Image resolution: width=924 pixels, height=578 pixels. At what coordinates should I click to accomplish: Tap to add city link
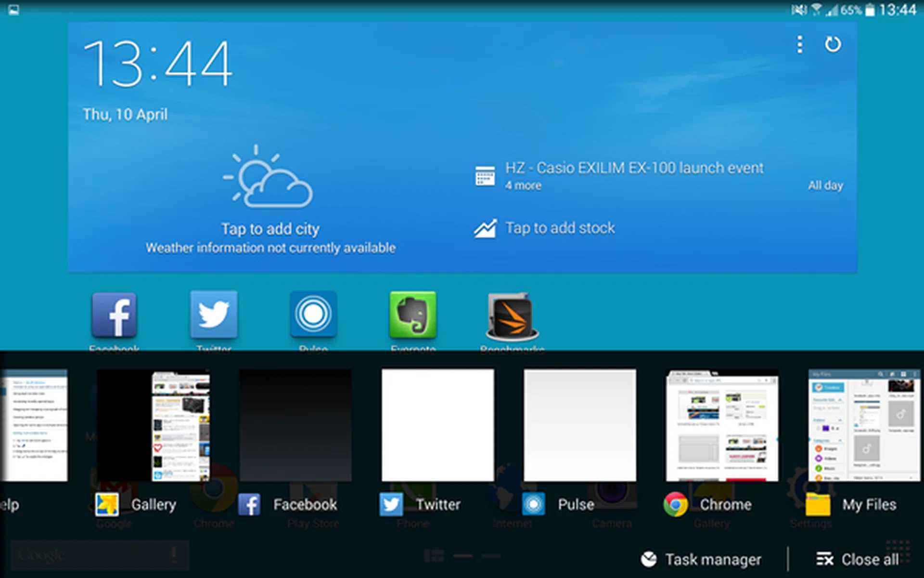click(270, 229)
